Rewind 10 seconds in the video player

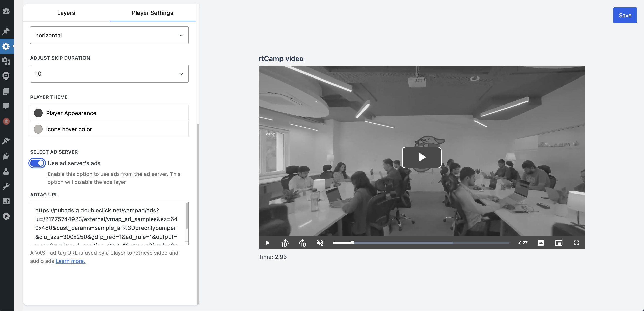point(285,243)
